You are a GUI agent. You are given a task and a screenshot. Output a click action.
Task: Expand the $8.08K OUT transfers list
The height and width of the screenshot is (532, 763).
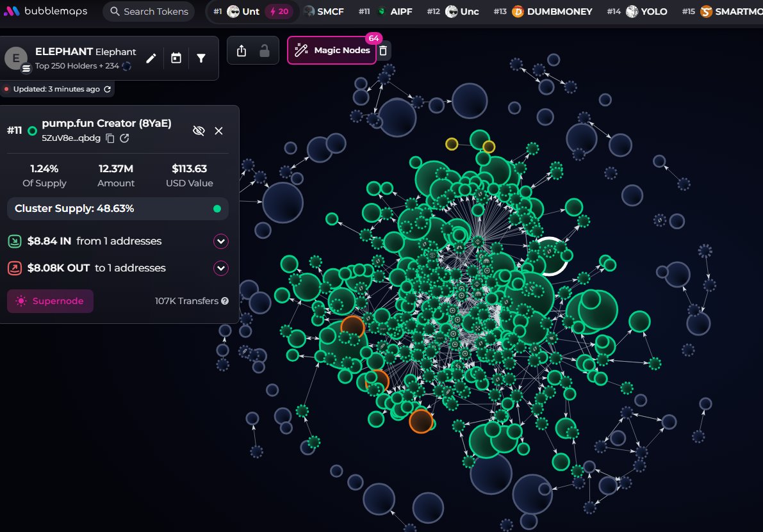coord(221,268)
